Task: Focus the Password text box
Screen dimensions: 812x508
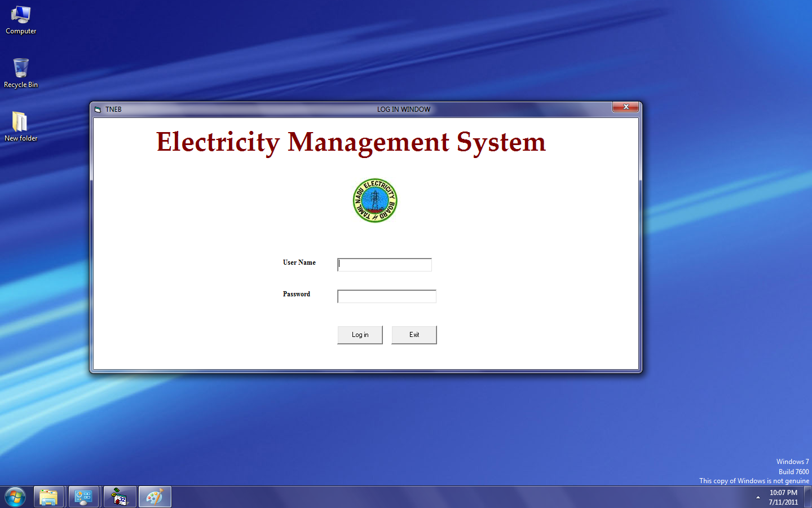Action: click(387, 296)
